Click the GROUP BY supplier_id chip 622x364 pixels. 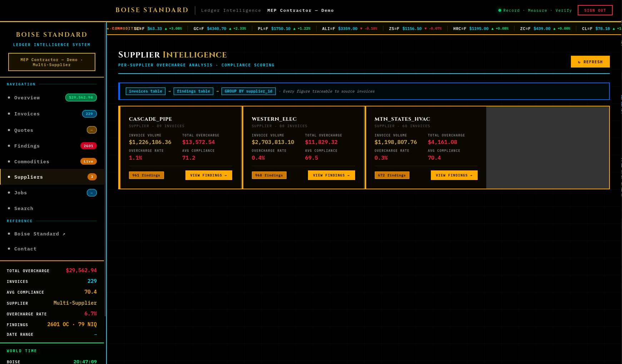[249, 91]
